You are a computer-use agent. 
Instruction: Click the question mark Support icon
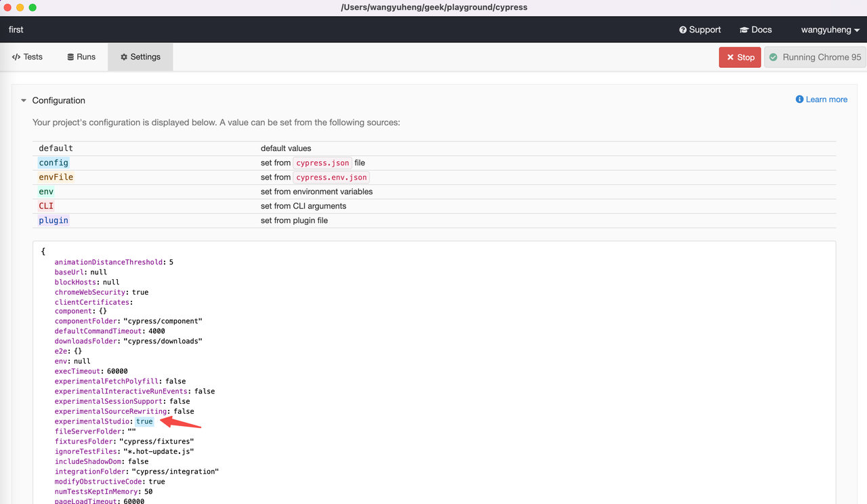683,30
